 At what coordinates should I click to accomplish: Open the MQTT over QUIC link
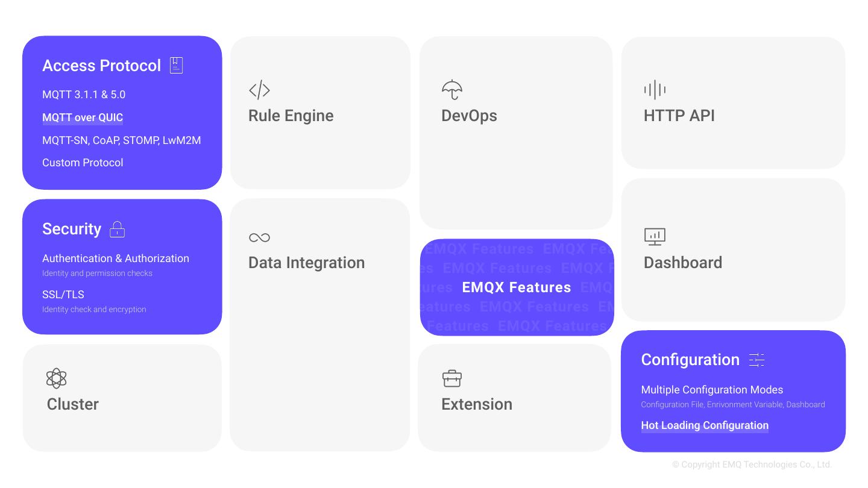click(x=83, y=117)
